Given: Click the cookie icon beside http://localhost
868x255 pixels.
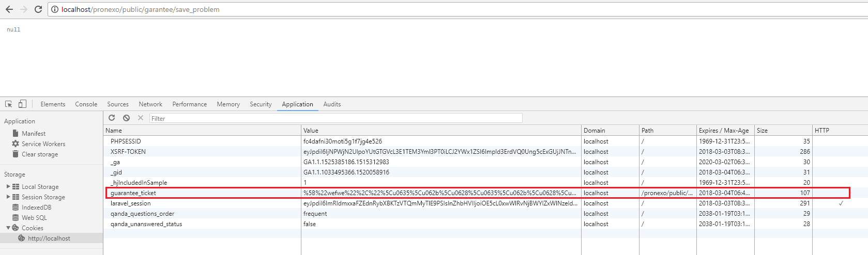Looking at the screenshot, I should 22,238.
